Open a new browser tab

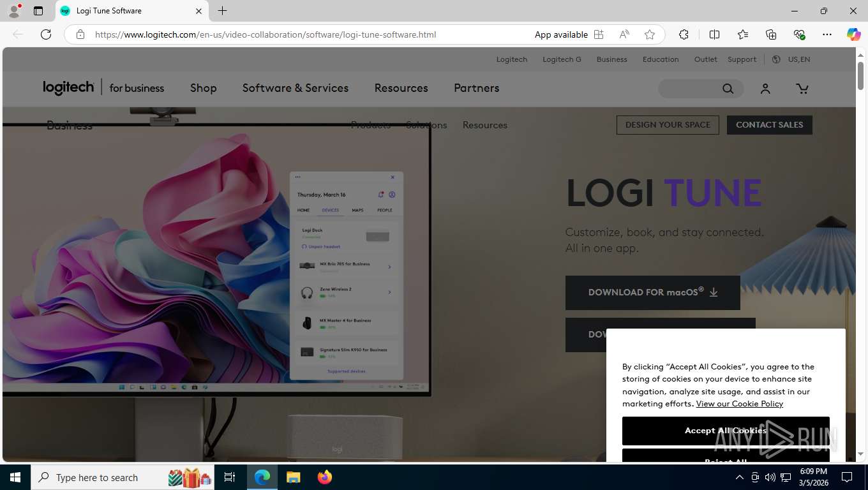coord(222,11)
